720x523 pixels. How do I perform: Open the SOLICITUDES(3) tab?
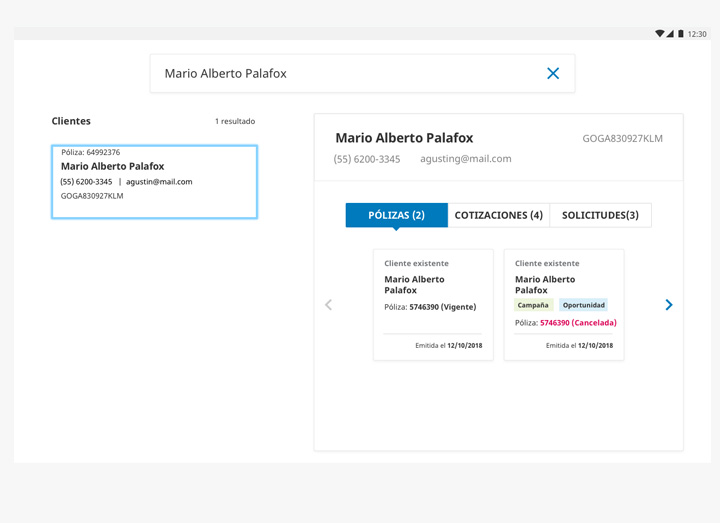[x=600, y=215]
